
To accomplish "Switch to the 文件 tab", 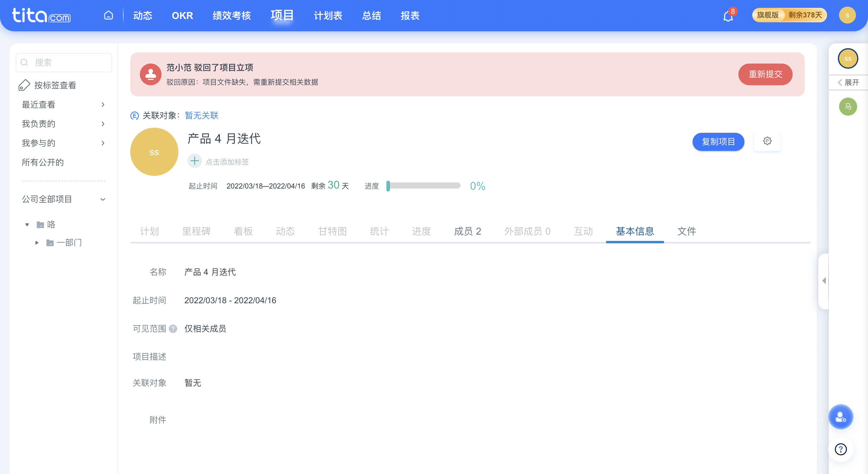I will click(687, 231).
